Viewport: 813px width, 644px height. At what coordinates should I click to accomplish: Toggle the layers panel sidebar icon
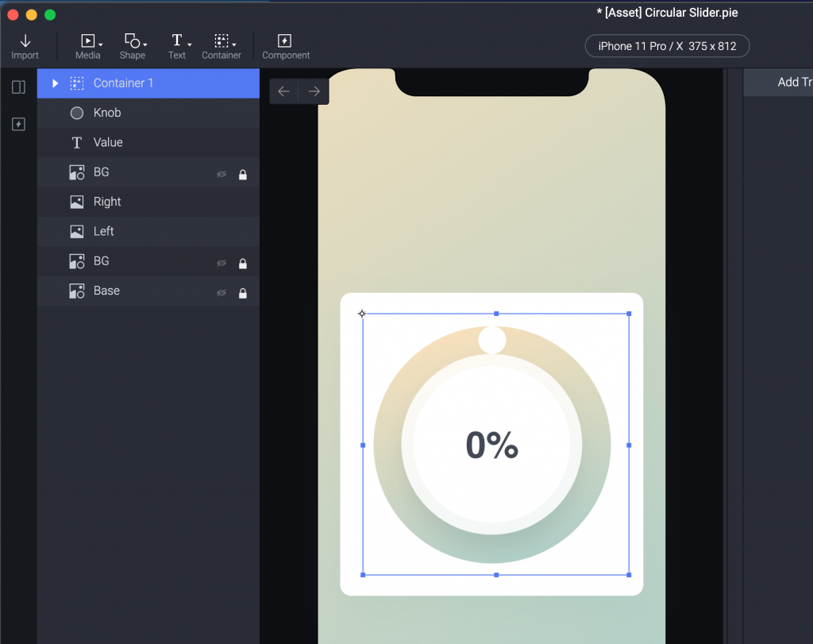pyautogui.click(x=19, y=87)
